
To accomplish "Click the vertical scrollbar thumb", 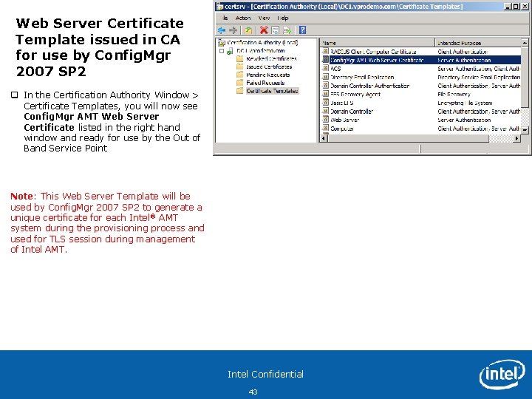I will click(525, 78).
